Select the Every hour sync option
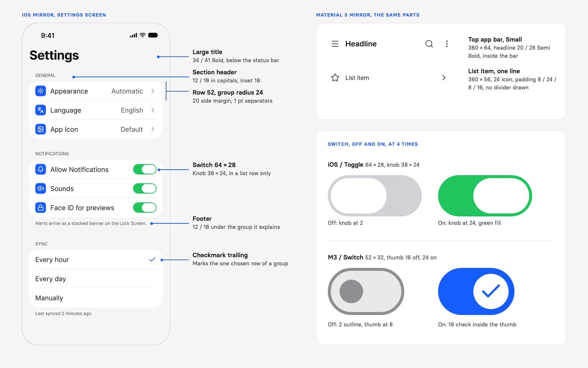 pos(96,259)
